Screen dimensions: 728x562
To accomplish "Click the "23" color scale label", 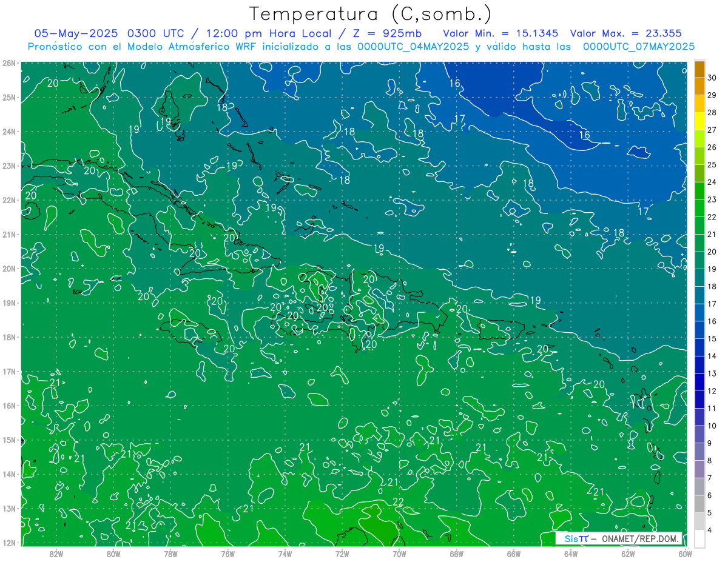I will pos(712,199).
